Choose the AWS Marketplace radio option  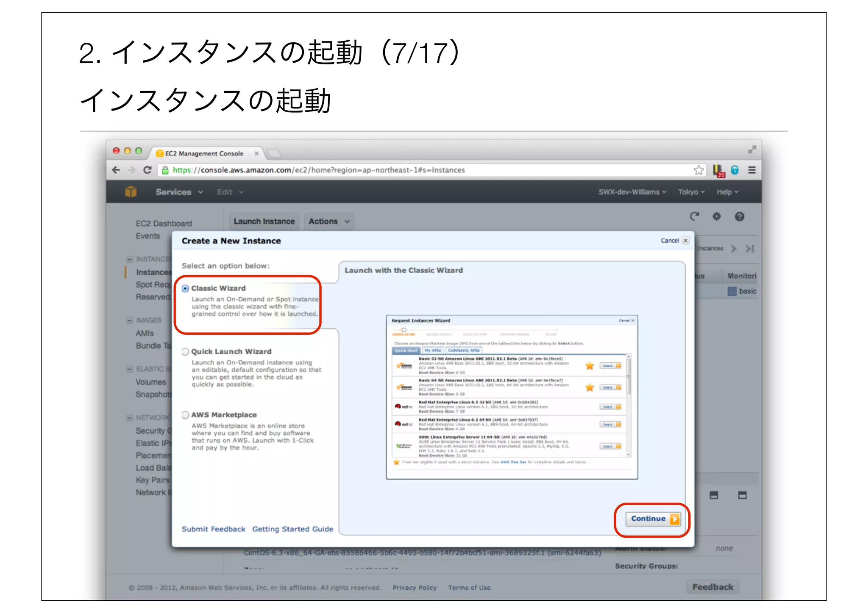(x=185, y=415)
